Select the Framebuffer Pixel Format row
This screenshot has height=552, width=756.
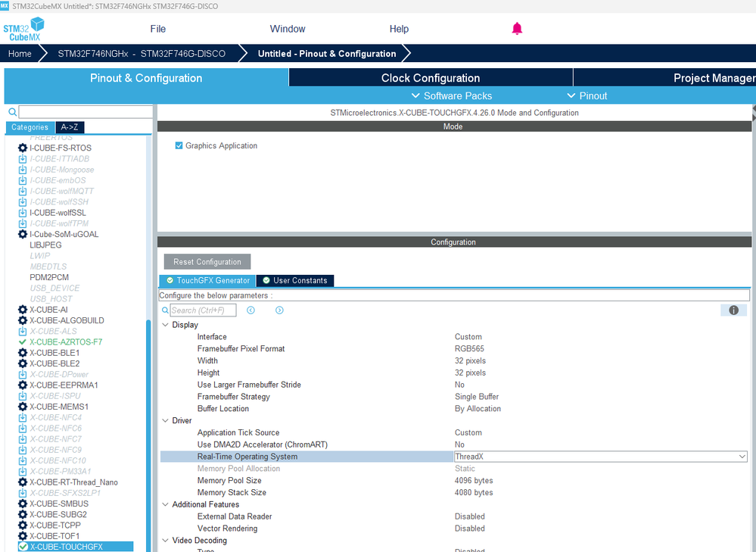tap(454, 348)
